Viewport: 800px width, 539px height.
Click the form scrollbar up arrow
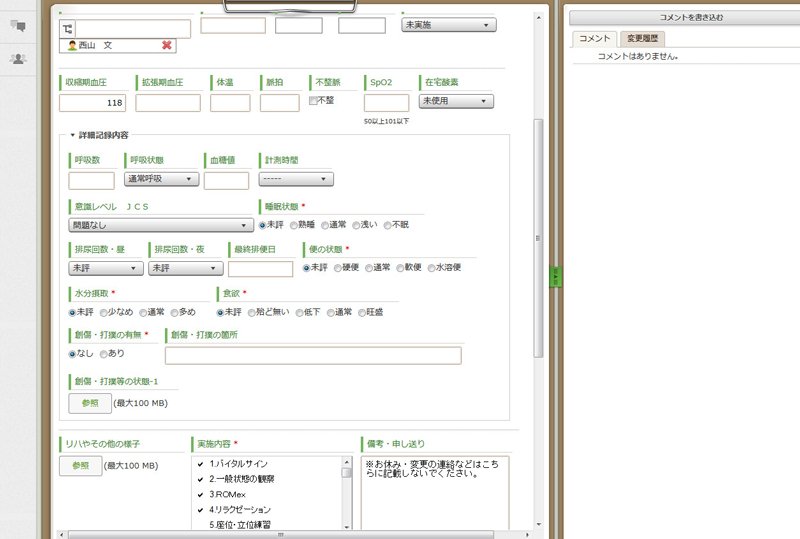(x=538, y=18)
